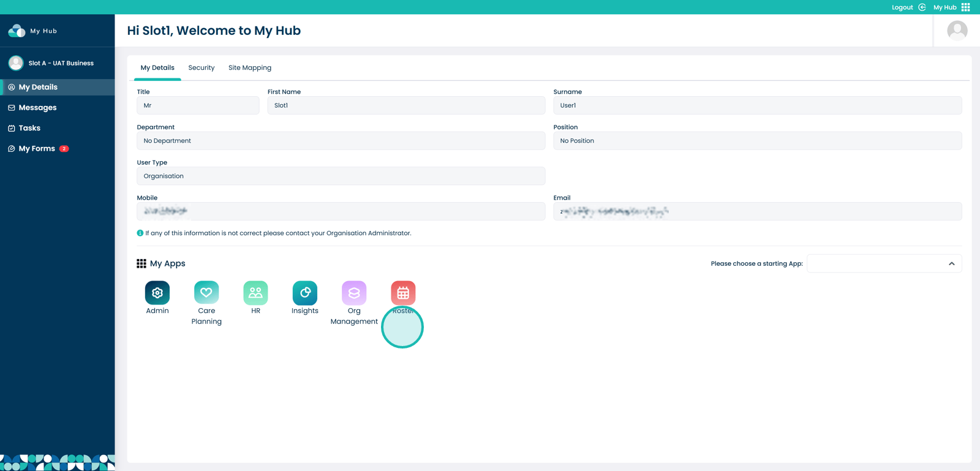This screenshot has width=980, height=471.
Task: Click the First Name field
Action: [x=406, y=105]
